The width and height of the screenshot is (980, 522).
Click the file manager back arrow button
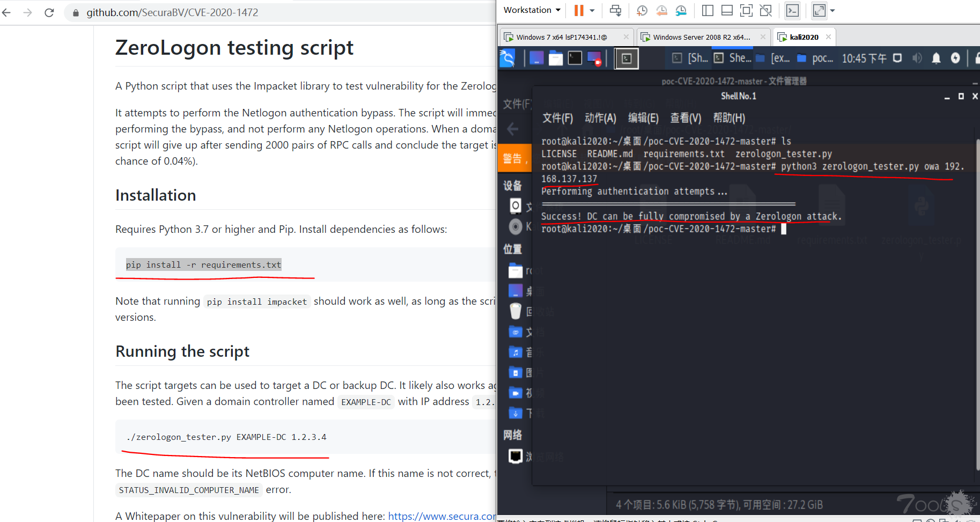point(513,129)
